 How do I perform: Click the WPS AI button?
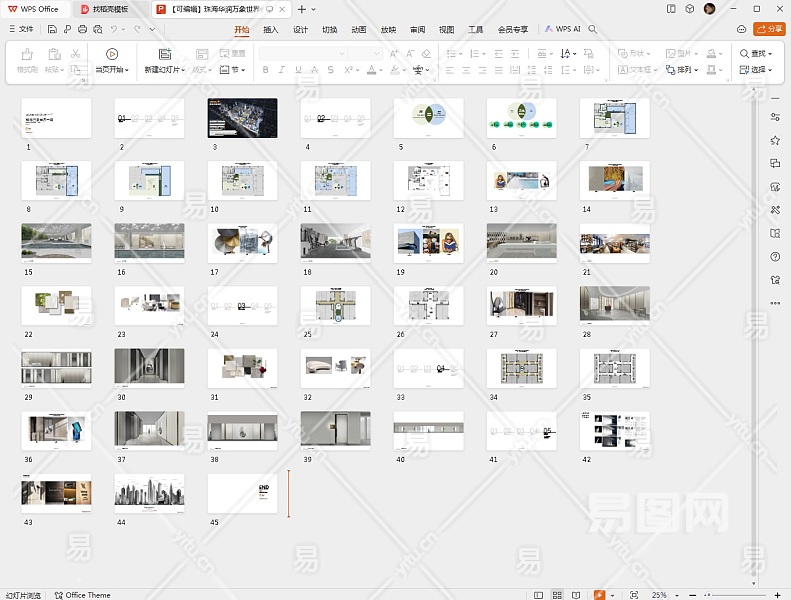(x=563, y=29)
